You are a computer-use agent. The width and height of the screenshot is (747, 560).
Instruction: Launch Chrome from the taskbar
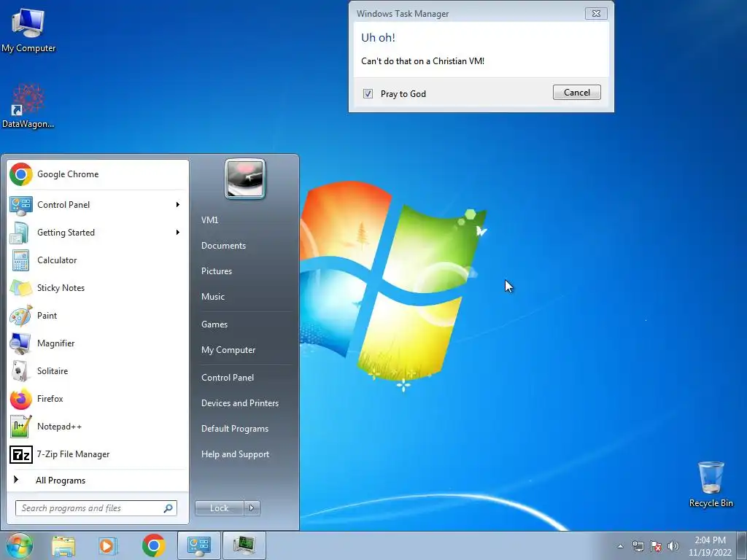tap(153, 545)
